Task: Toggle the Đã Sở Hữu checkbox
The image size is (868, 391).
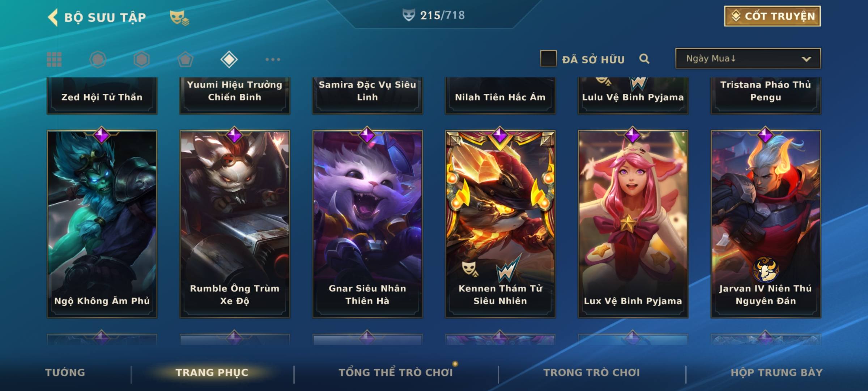Action: tap(548, 58)
